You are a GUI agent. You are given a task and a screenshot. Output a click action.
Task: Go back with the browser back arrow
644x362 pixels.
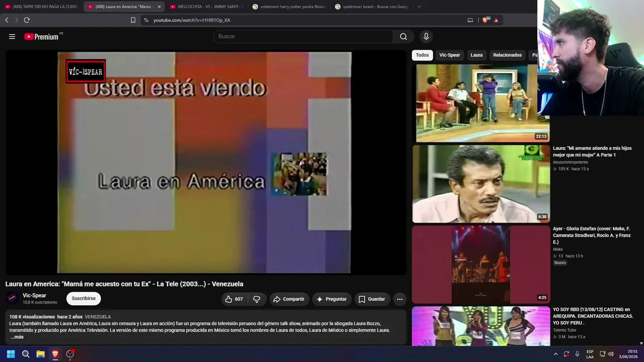point(7,20)
